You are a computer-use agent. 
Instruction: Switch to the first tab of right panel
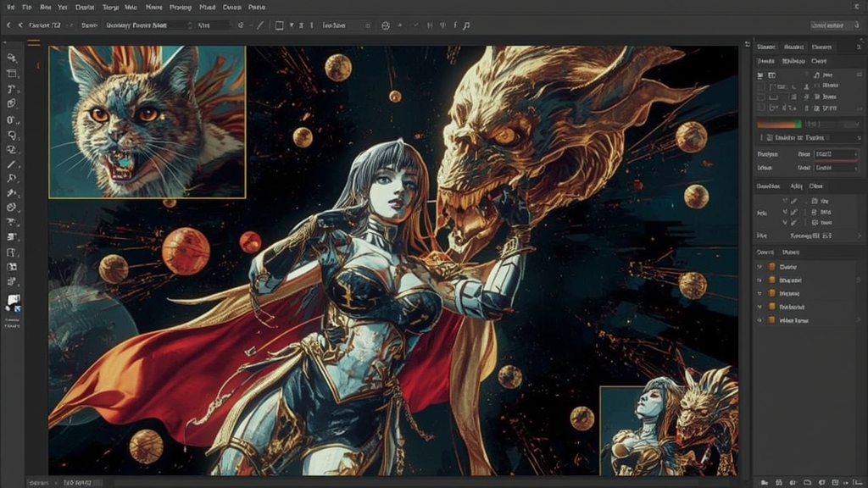coord(766,47)
